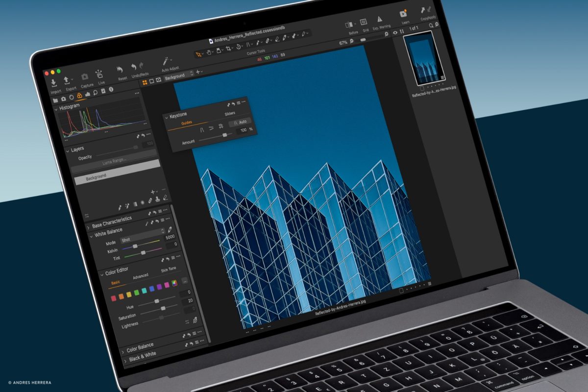Switch to the Sliders tab in Keystone
Viewport: 588px width, 392px height.
coord(230,113)
